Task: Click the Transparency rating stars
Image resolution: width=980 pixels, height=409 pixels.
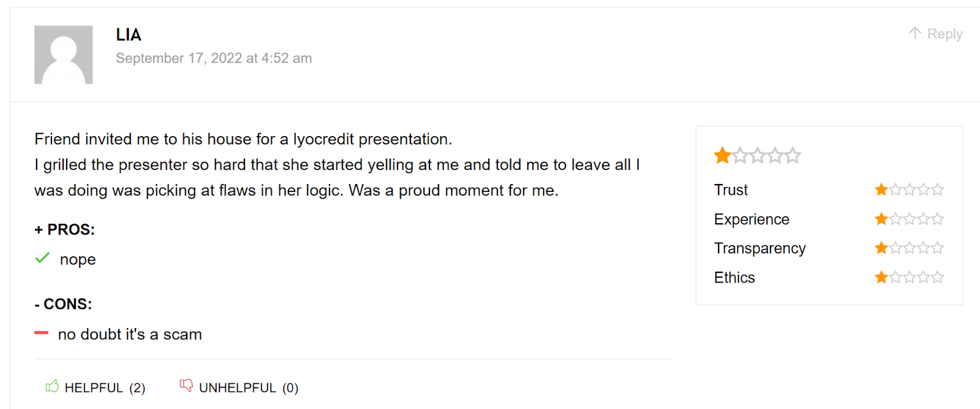Action: pos(909,248)
